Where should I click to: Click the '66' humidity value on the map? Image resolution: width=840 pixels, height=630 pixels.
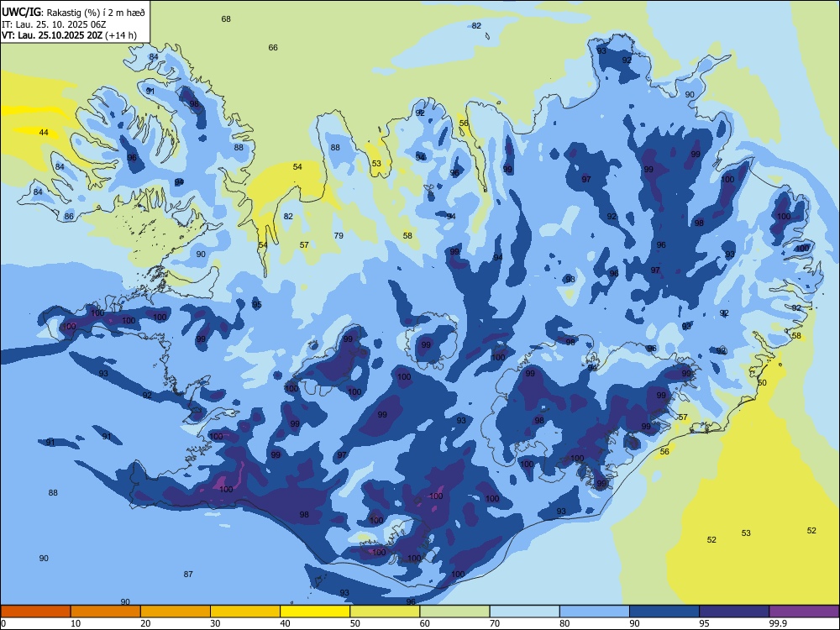coord(273,48)
